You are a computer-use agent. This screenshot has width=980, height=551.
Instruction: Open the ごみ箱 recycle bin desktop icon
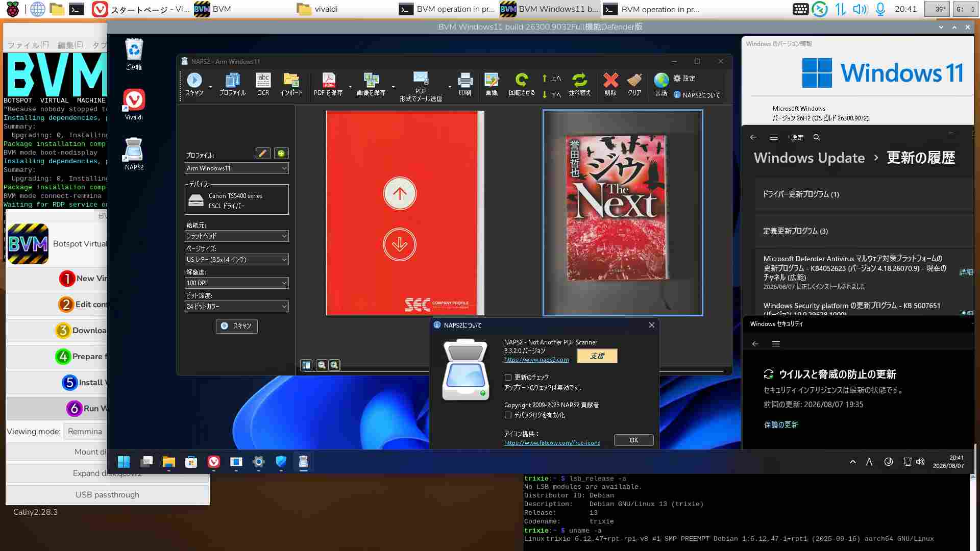click(134, 54)
